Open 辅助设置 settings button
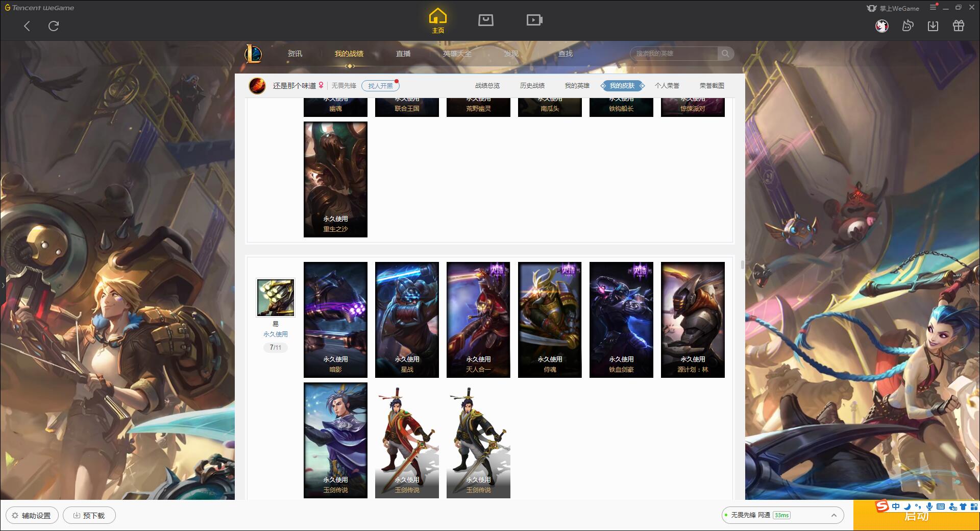The image size is (980, 531). coord(32,515)
